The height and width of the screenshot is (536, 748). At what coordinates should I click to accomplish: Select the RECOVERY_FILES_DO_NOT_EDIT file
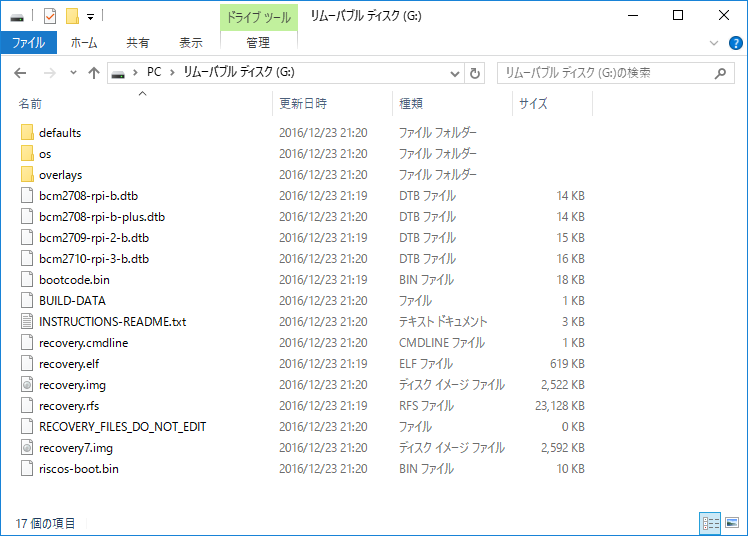[123, 426]
